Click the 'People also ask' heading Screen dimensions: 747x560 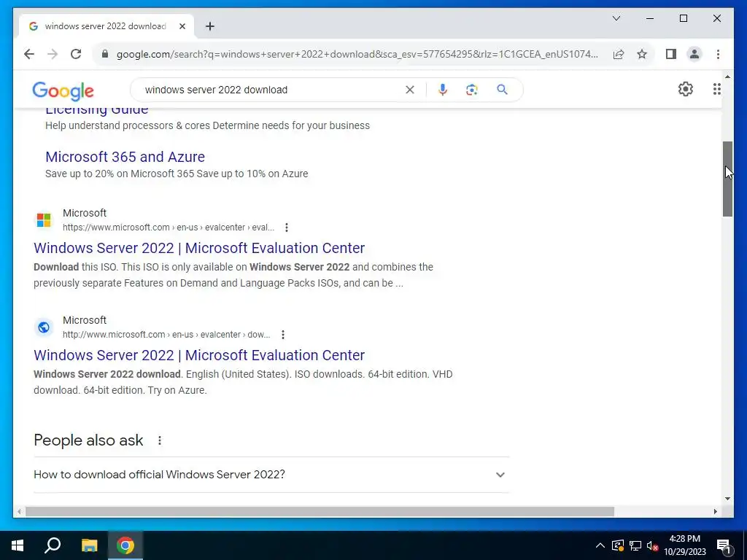[x=88, y=440]
